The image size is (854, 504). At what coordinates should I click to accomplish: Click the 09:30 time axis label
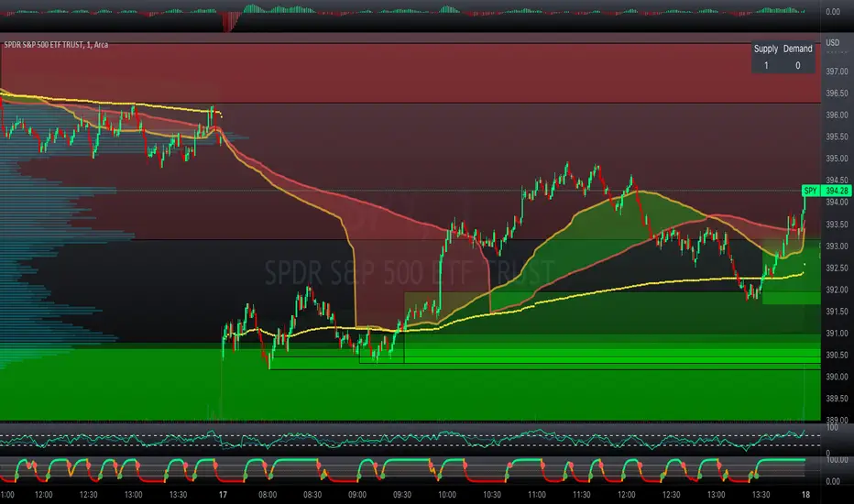(402, 495)
